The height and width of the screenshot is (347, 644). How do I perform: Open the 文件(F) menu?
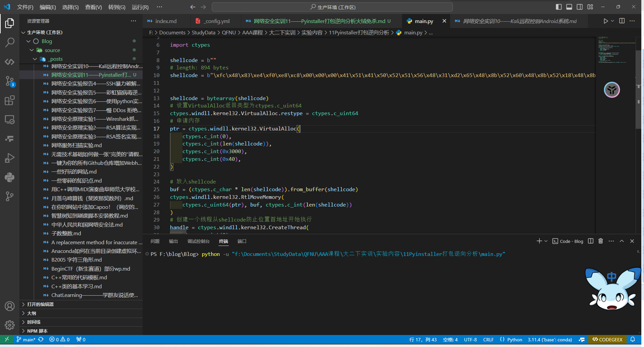pos(25,7)
